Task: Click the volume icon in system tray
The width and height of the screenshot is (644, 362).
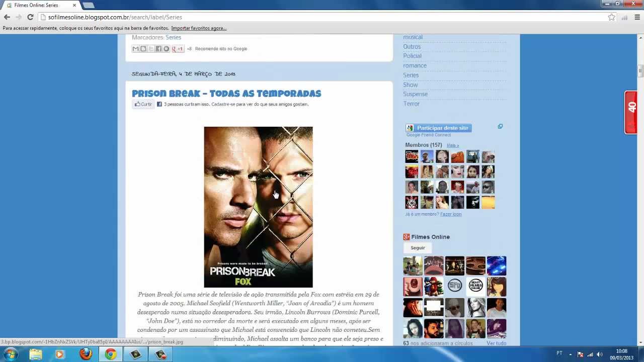Action: click(x=600, y=354)
